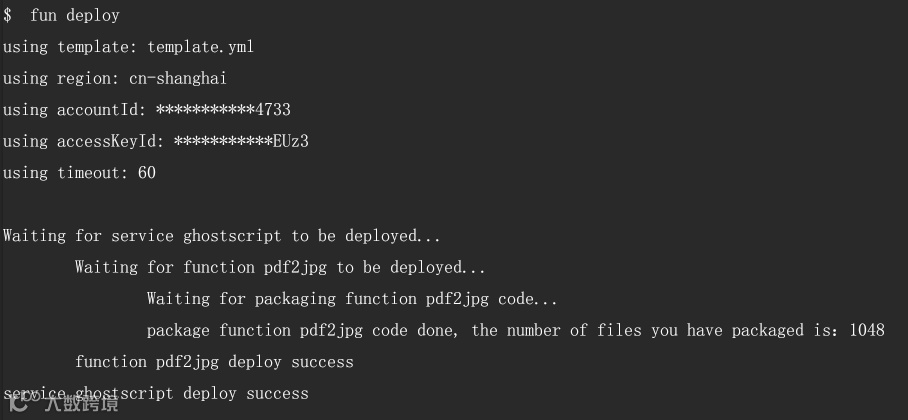908x420 pixels.
Task: Click the 'Waiting for packaging function' line
Action: (x=352, y=299)
